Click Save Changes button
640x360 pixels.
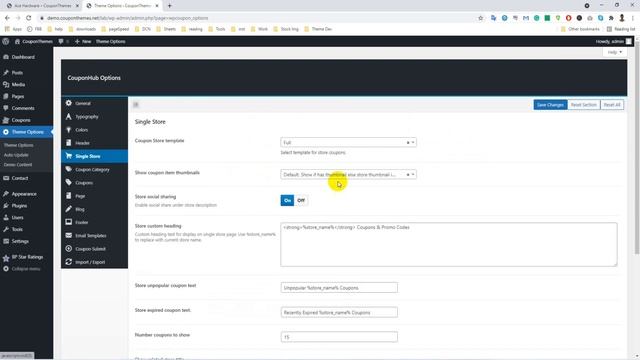point(550,105)
